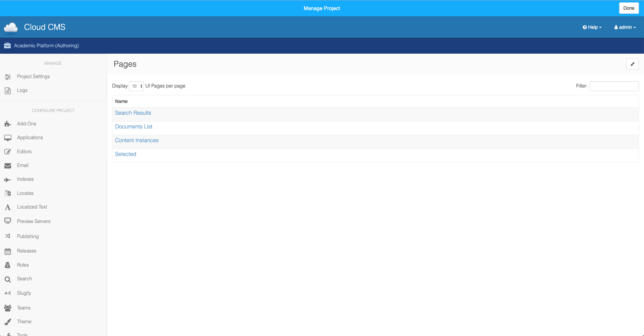Click the Logs document icon

8,91
